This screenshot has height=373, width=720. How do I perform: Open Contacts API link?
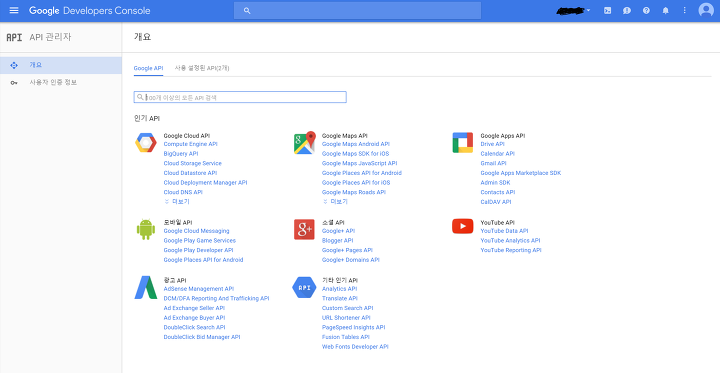click(498, 192)
